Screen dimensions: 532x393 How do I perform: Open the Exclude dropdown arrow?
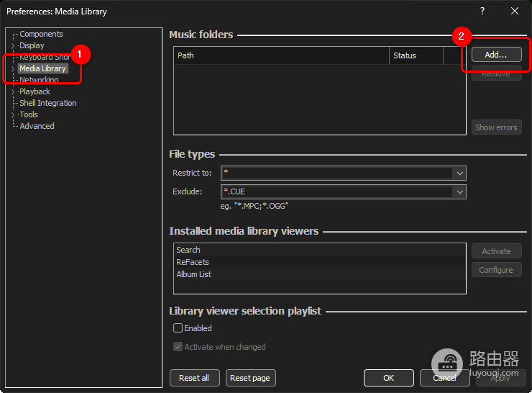[459, 192]
